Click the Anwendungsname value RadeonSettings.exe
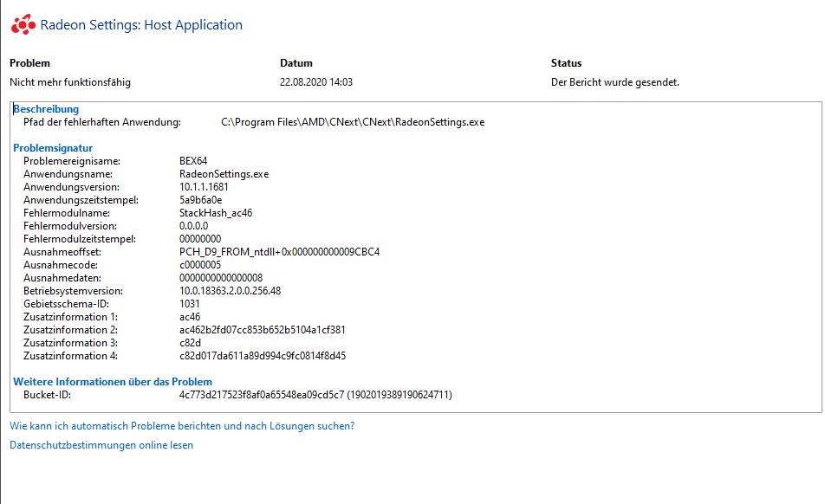The height and width of the screenshot is (504, 825). click(x=224, y=174)
